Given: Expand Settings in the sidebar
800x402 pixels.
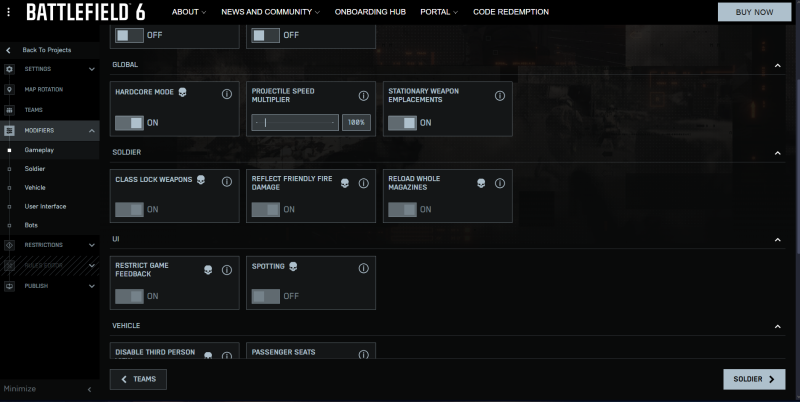Looking at the screenshot, I should click(92, 69).
